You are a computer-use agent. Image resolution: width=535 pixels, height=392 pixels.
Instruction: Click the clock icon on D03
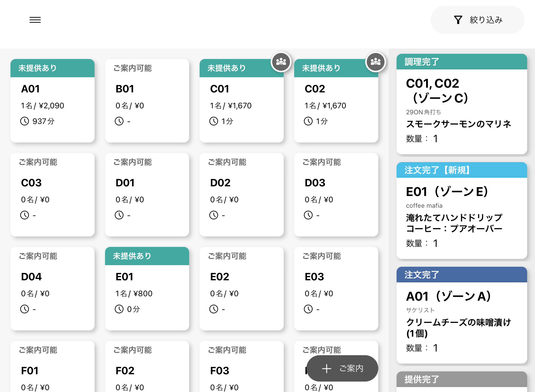coord(308,215)
